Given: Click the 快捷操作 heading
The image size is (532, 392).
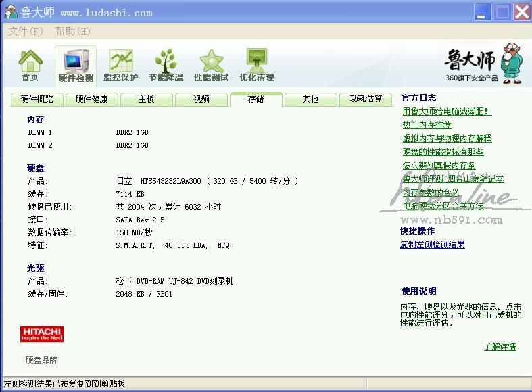Looking at the screenshot, I should (417, 231).
